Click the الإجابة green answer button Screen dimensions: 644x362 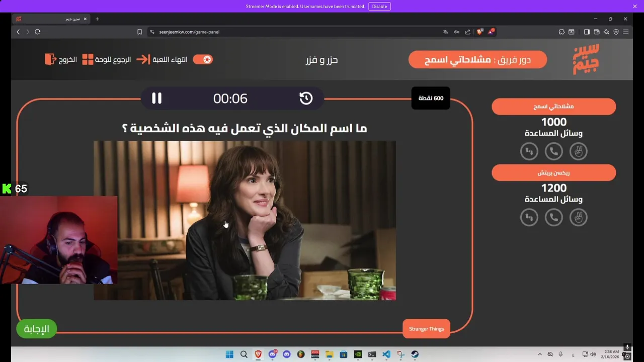point(36,329)
